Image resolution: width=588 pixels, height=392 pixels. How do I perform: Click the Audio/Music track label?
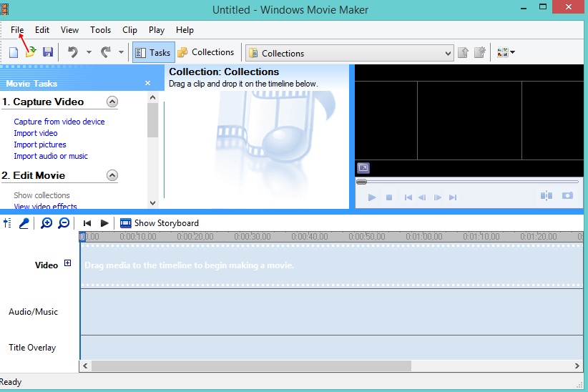click(x=33, y=312)
